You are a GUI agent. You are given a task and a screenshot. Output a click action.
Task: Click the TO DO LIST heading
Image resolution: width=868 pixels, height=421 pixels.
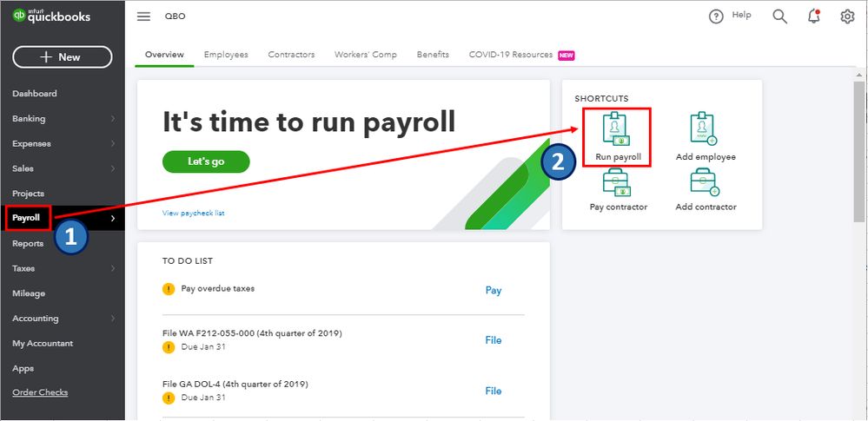coord(188,260)
